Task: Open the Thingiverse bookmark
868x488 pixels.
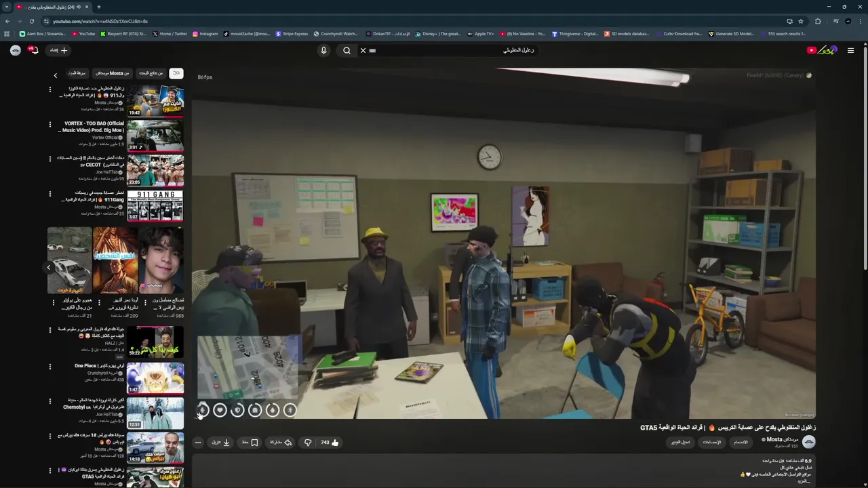Action: 575,34
